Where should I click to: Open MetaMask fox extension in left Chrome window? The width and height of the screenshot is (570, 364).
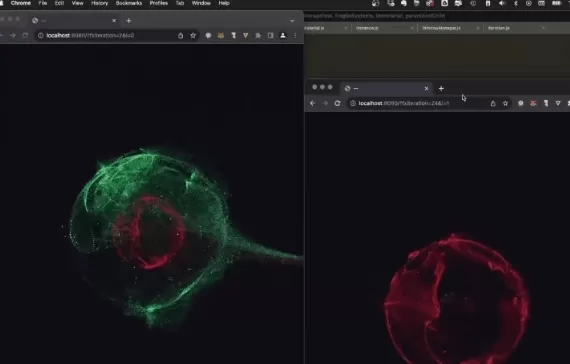(x=221, y=35)
